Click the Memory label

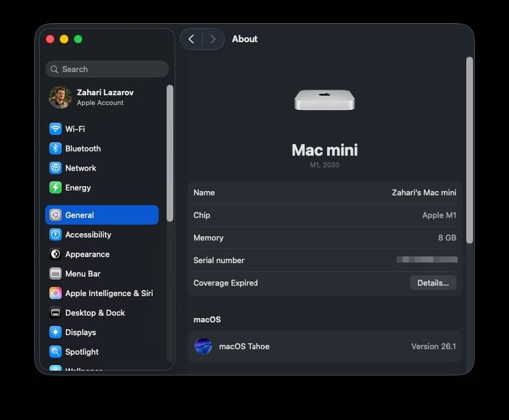(208, 238)
